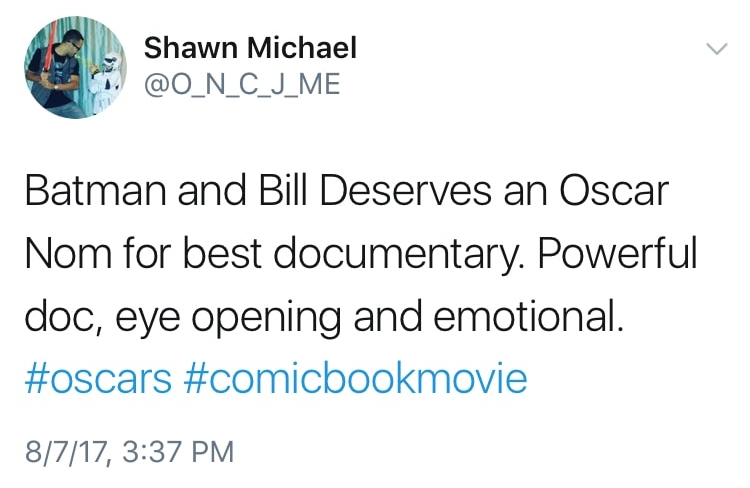Expand the tweet options chevron
The image size is (750, 488).
(716, 49)
